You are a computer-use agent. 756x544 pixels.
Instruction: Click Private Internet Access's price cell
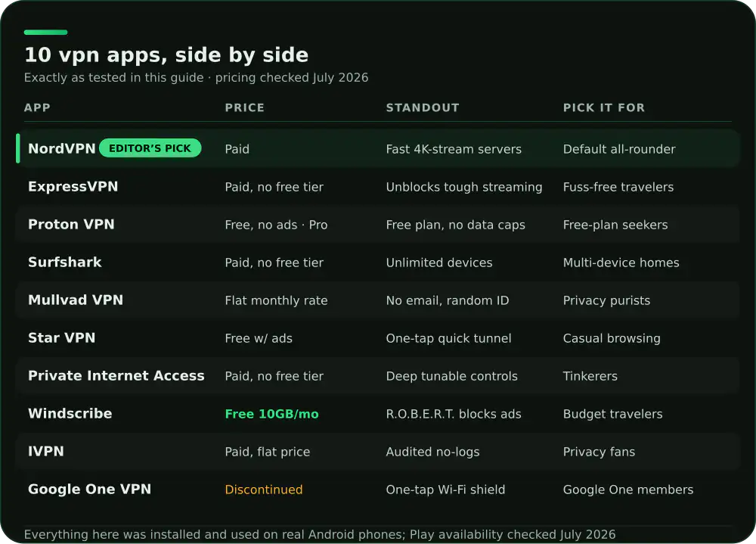(x=274, y=376)
